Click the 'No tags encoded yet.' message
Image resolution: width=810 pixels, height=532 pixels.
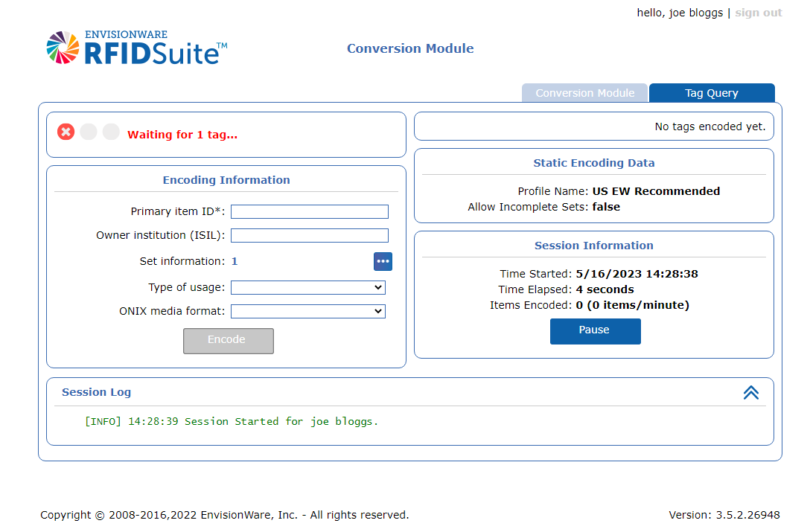pyautogui.click(x=709, y=126)
